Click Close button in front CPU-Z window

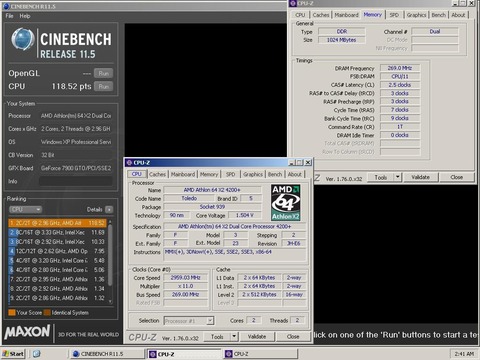click(293, 337)
